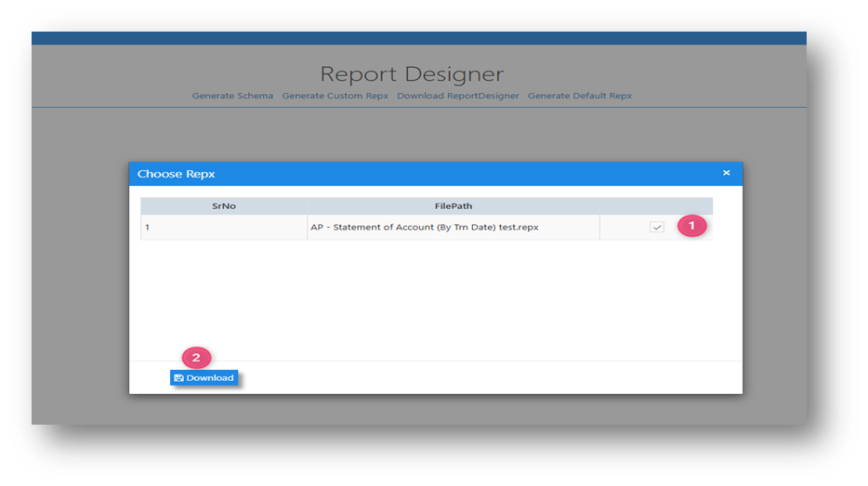Image resolution: width=868 pixels, height=486 pixels.
Task: Select the FilePath column header
Action: coord(454,206)
